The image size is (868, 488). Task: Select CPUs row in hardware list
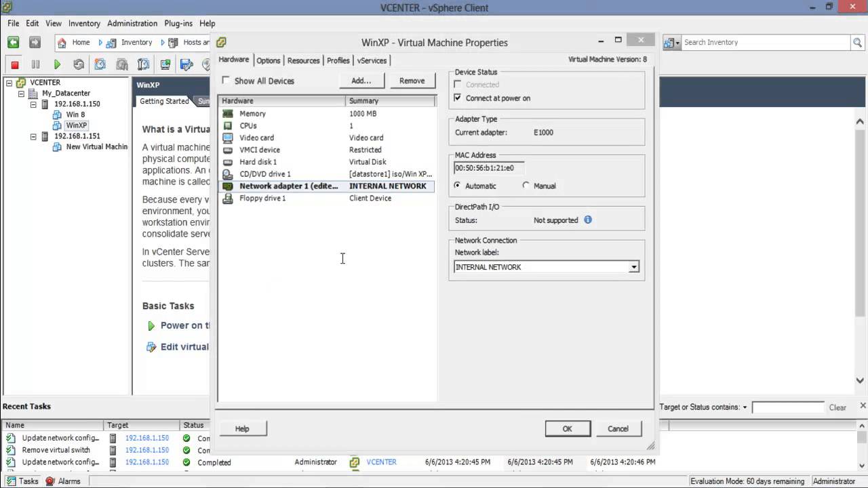click(326, 125)
